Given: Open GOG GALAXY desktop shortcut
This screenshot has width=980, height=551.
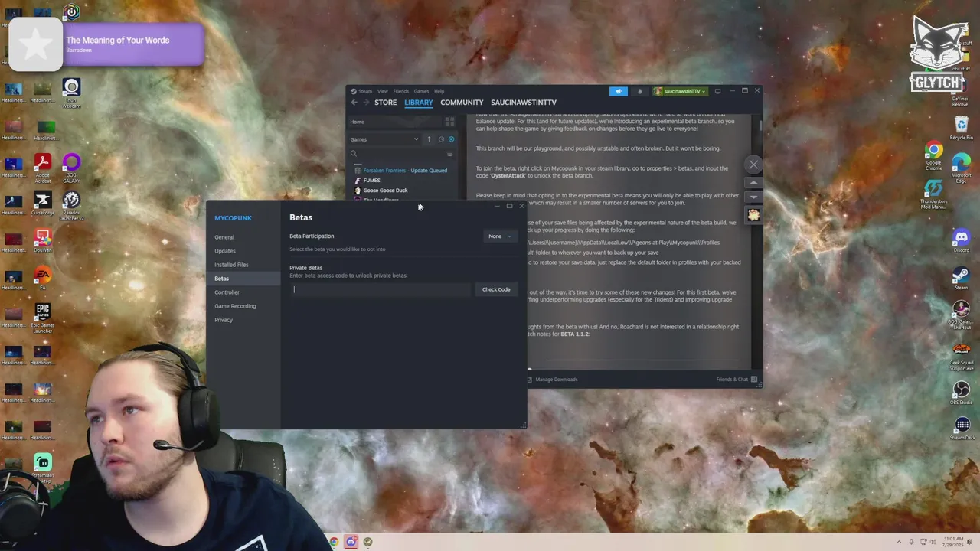Looking at the screenshot, I should [71, 166].
